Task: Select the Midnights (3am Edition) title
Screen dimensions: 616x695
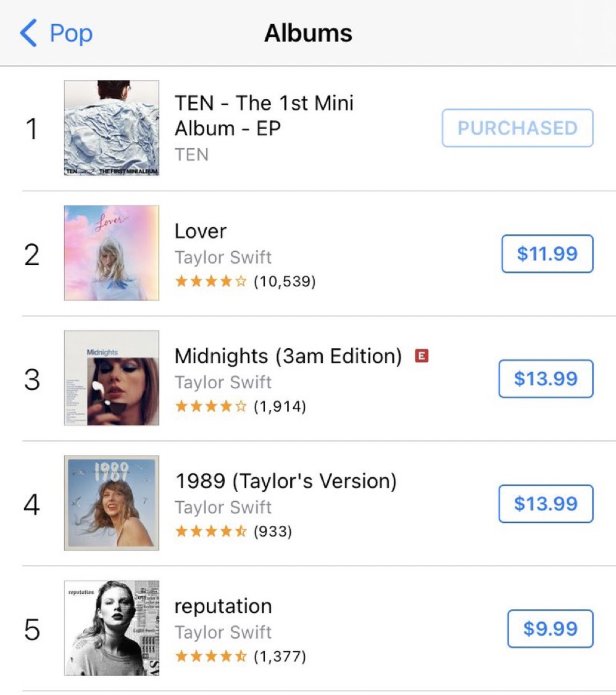Action: click(x=288, y=356)
